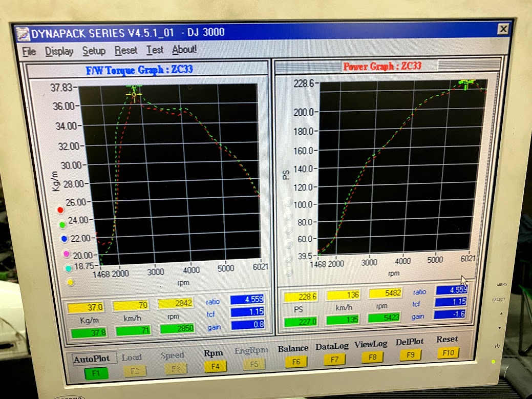
Task: Click the greyed F5 EngRpm button
Action: [254, 364]
